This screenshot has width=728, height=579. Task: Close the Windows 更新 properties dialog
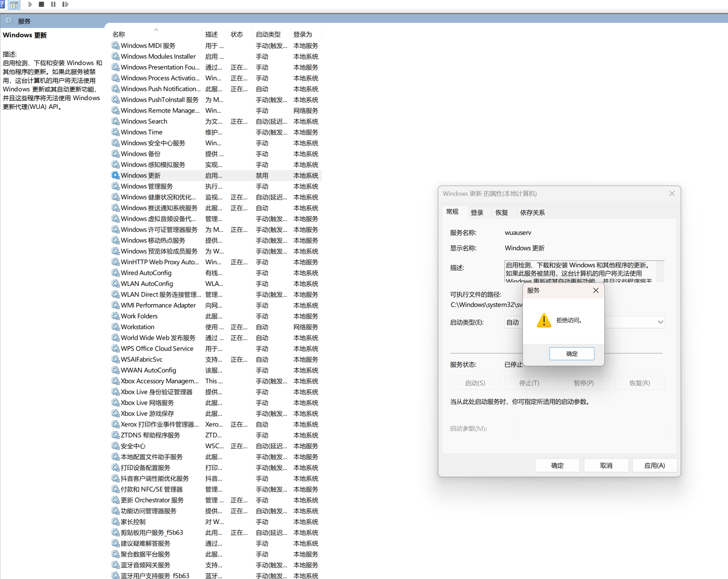(x=672, y=194)
